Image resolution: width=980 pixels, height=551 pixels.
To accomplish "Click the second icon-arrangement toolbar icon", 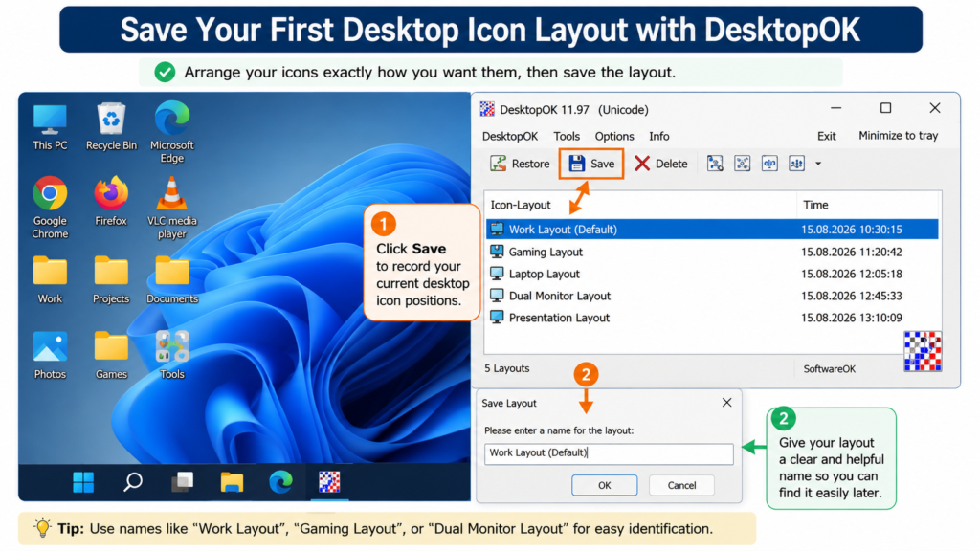I will (742, 164).
